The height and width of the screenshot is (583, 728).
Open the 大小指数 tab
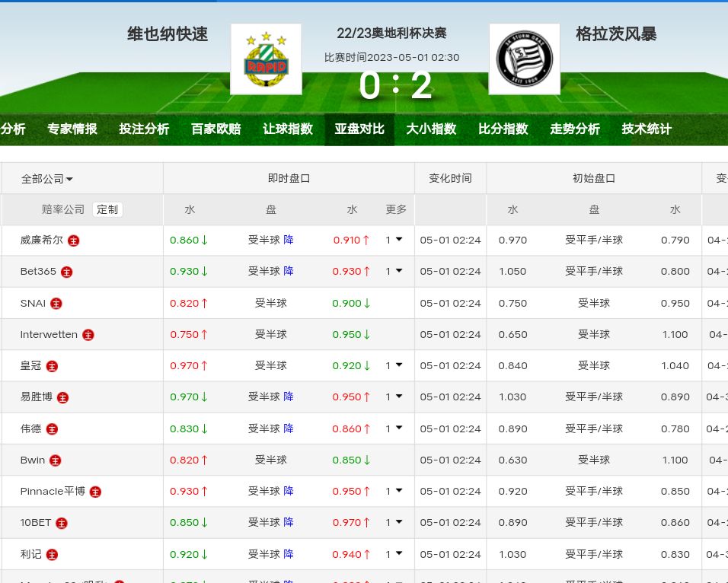pos(431,129)
